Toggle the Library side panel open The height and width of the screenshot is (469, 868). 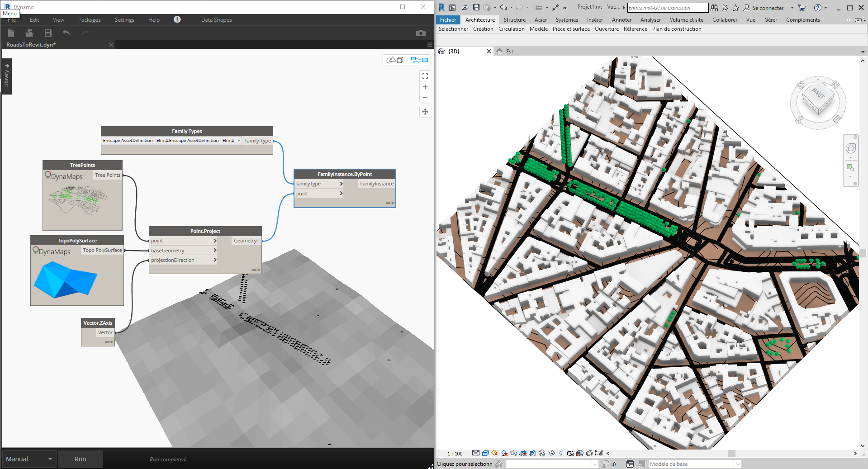[7, 76]
